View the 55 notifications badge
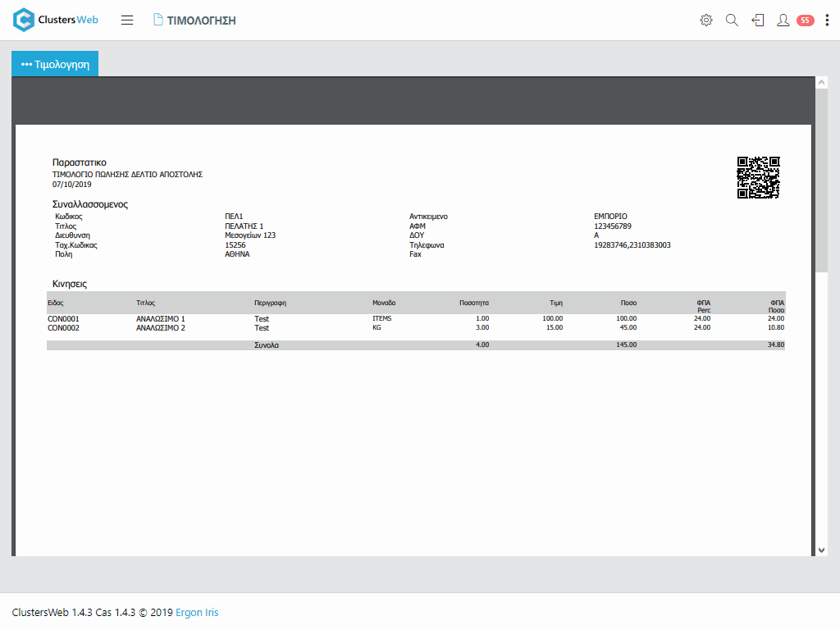840x630 pixels. (805, 21)
